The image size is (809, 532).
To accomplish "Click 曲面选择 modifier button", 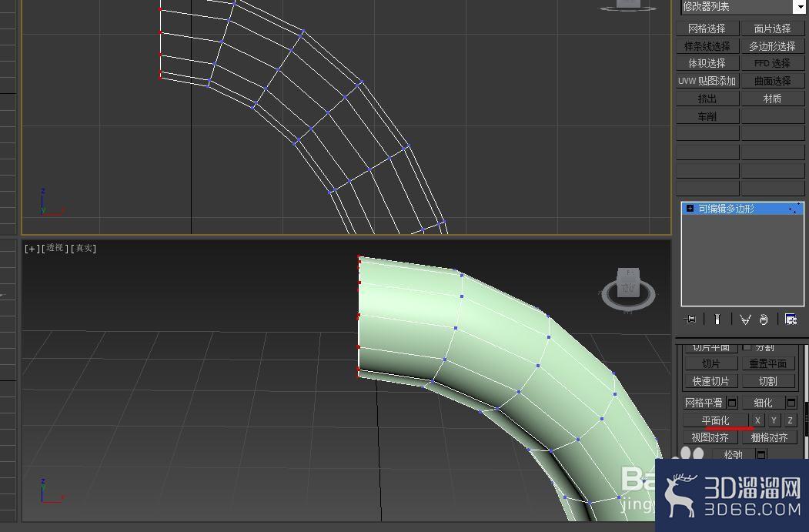I will pyautogui.click(x=772, y=81).
